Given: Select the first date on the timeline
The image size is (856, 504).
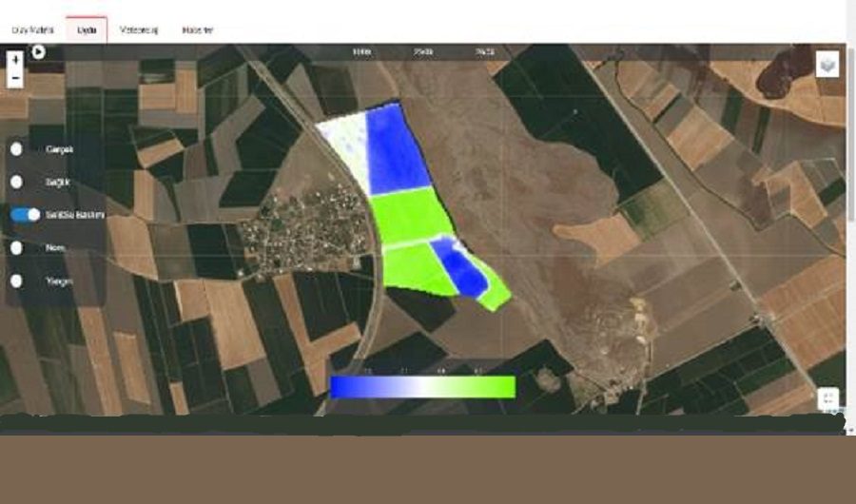Looking at the screenshot, I should pos(360,51).
